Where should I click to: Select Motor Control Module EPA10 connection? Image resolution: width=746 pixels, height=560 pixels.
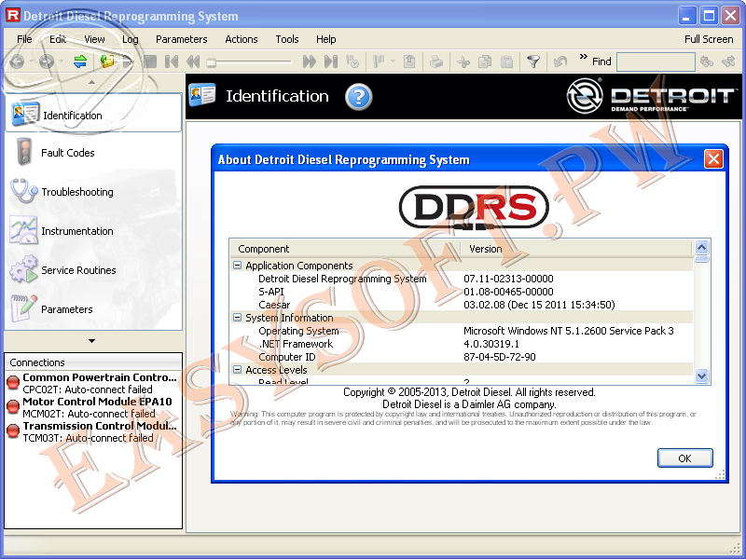[x=93, y=407]
